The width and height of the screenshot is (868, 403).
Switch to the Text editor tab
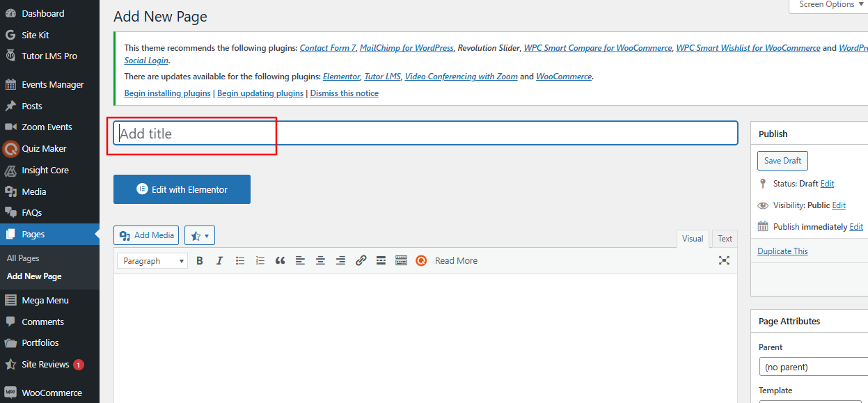click(x=725, y=239)
